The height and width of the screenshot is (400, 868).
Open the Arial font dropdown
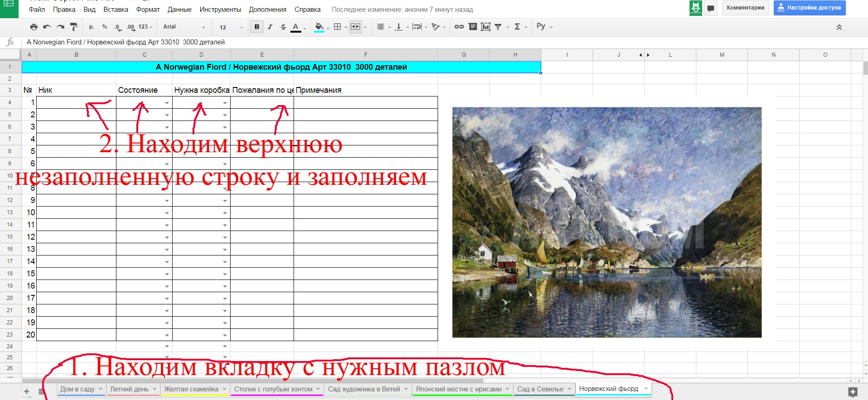[183, 27]
